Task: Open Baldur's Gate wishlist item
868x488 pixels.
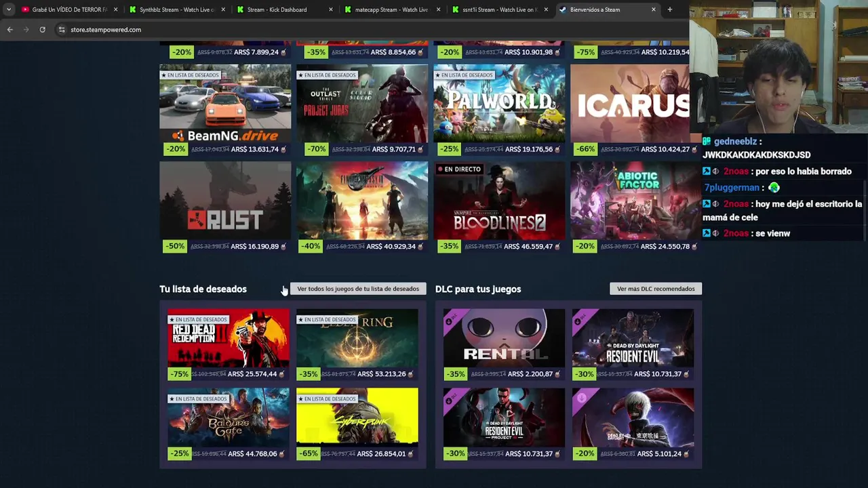Action: point(229,424)
